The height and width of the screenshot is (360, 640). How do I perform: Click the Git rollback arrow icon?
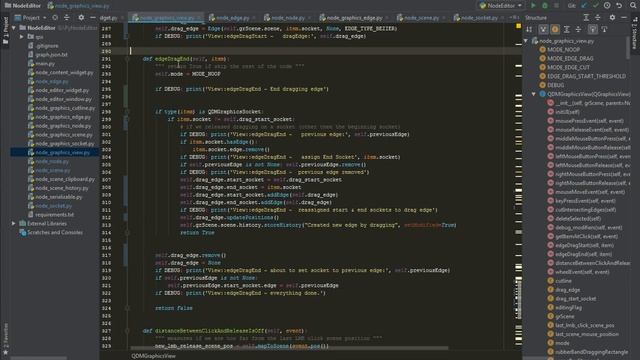click(x=619, y=6)
